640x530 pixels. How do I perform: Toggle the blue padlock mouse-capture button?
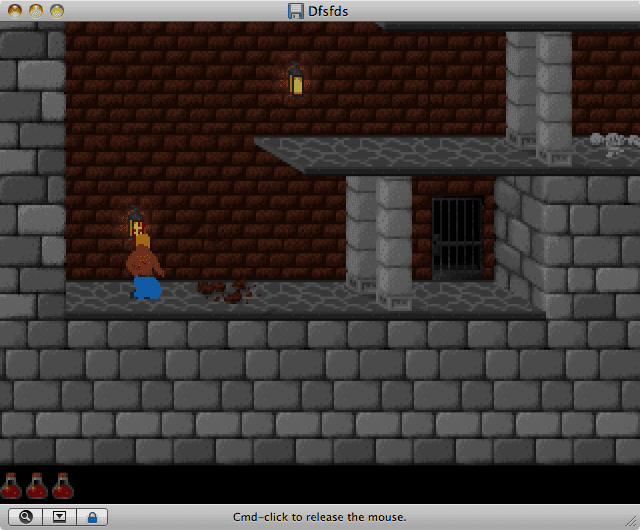click(92, 517)
